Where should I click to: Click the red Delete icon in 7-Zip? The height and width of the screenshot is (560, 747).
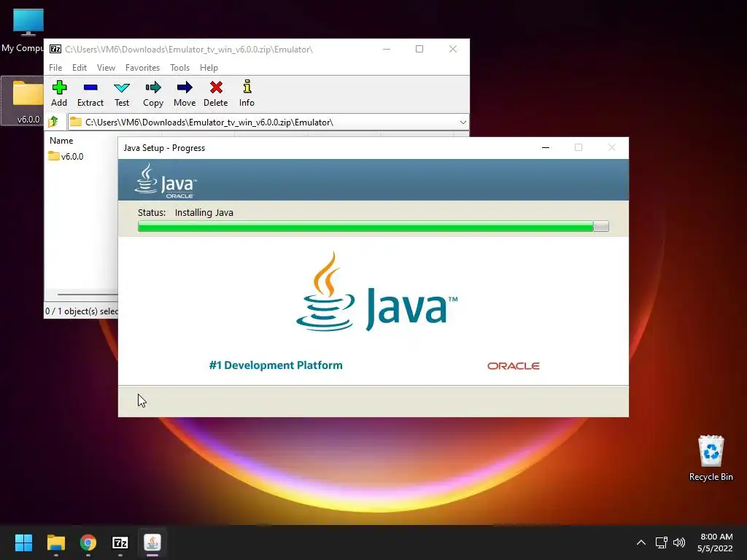[216, 94]
